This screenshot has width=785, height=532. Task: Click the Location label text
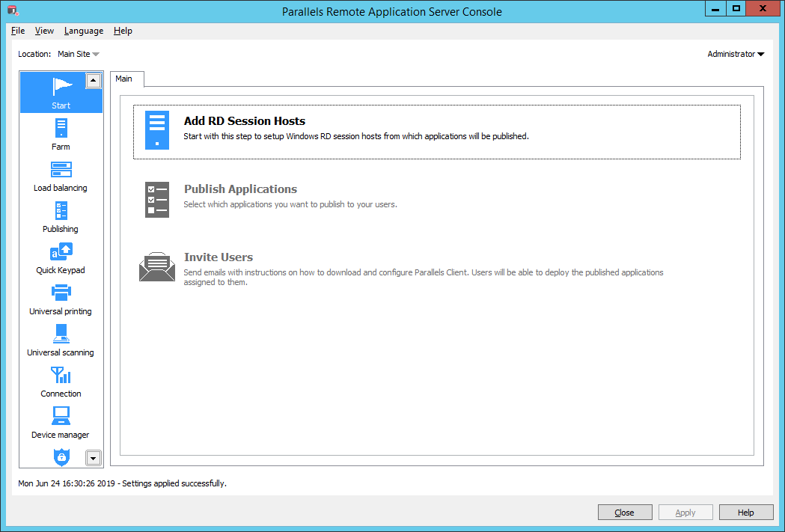34,54
